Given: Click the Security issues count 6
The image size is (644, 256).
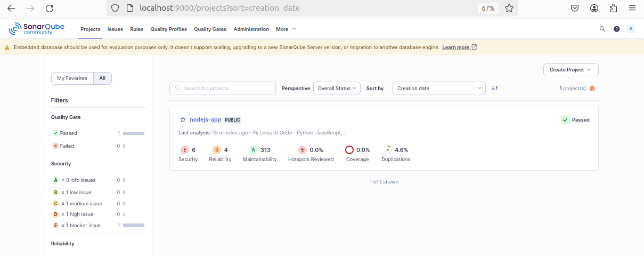Looking at the screenshot, I should [193, 150].
